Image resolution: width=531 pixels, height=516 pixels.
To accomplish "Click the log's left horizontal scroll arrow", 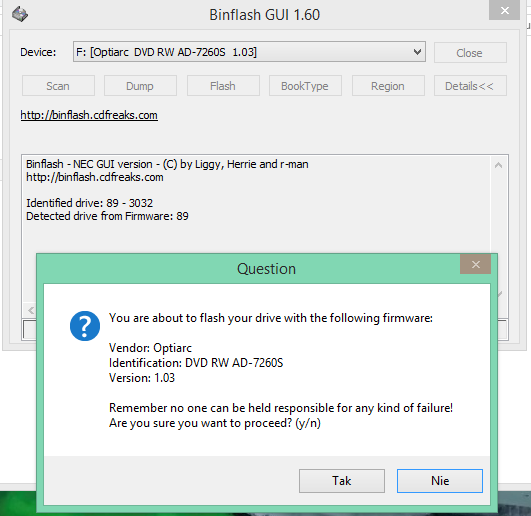I will pos(30,309).
